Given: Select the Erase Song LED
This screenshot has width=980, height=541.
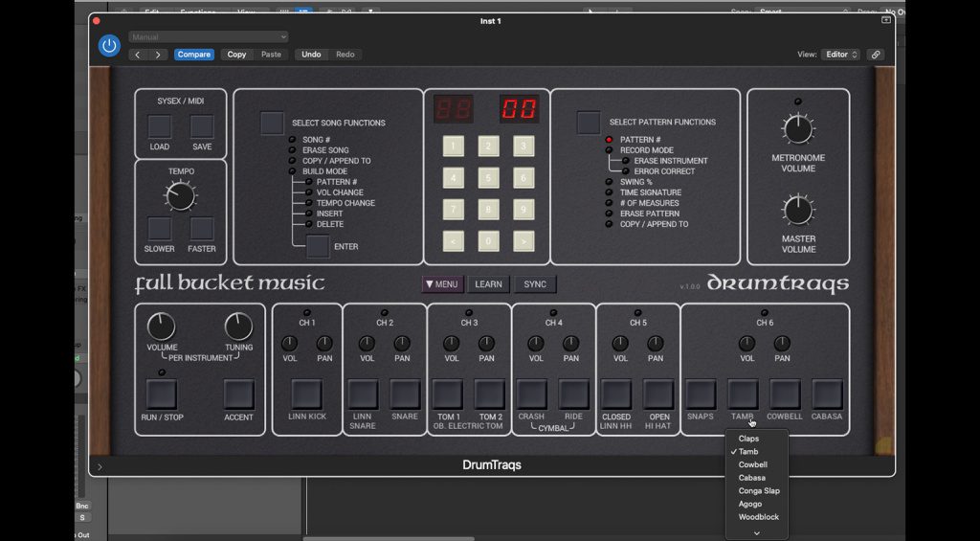Looking at the screenshot, I should click(x=292, y=150).
